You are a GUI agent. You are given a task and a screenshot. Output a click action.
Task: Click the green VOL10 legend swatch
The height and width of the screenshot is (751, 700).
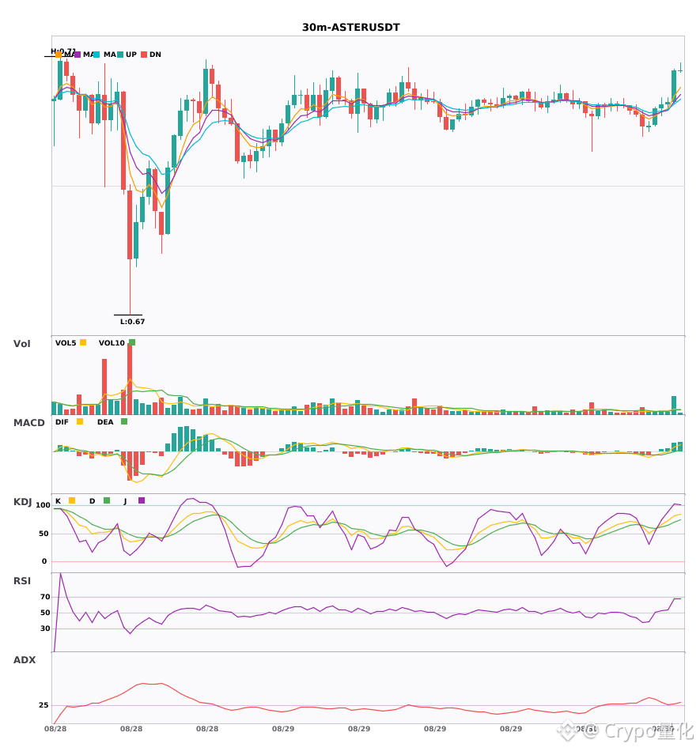click(132, 342)
